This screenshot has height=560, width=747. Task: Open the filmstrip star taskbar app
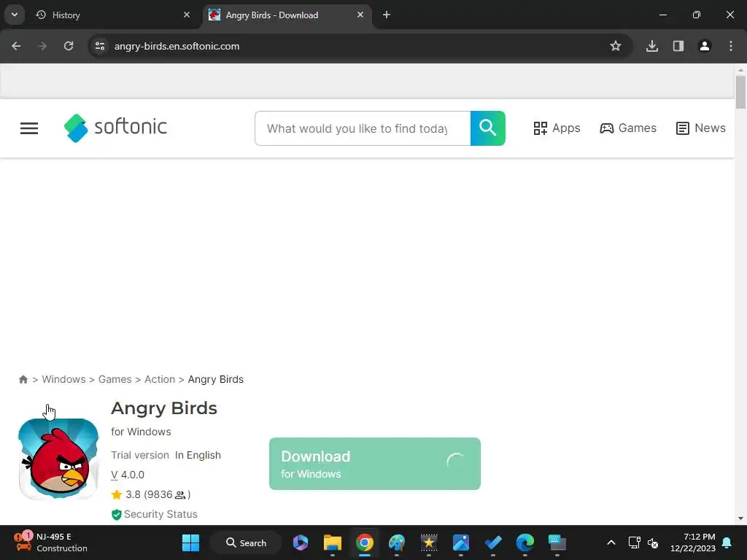coord(429,542)
